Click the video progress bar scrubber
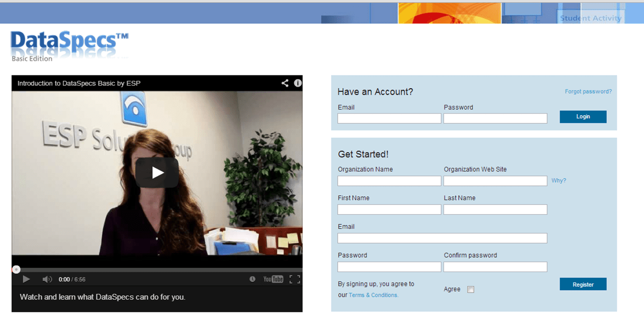 pyautogui.click(x=16, y=270)
